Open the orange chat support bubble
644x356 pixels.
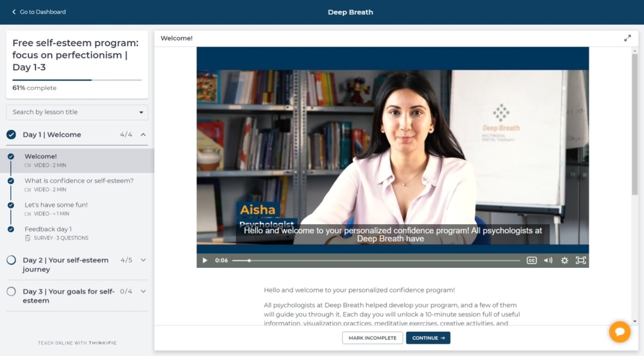(x=620, y=332)
